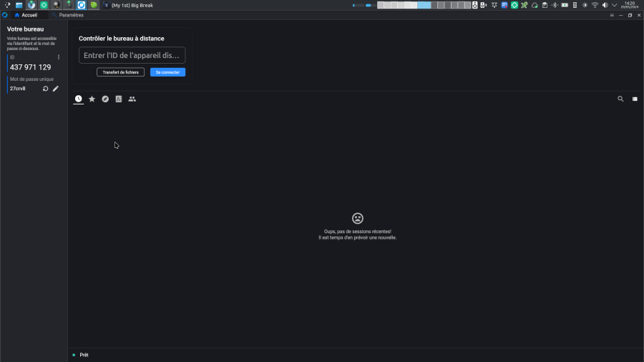The image size is (644, 362).
Task: Open the Bluetooth tray icon
Action: (555, 5)
